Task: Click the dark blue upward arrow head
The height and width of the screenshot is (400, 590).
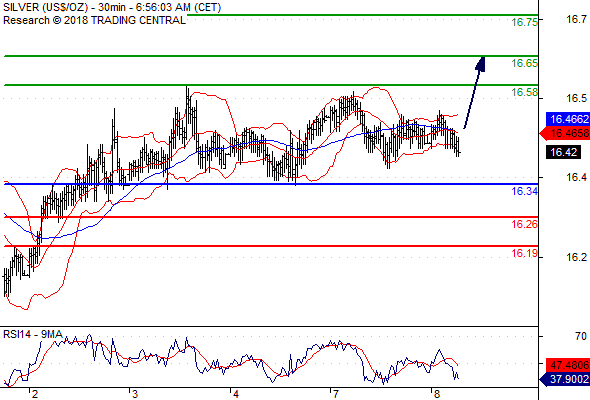Action: (480, 63)
